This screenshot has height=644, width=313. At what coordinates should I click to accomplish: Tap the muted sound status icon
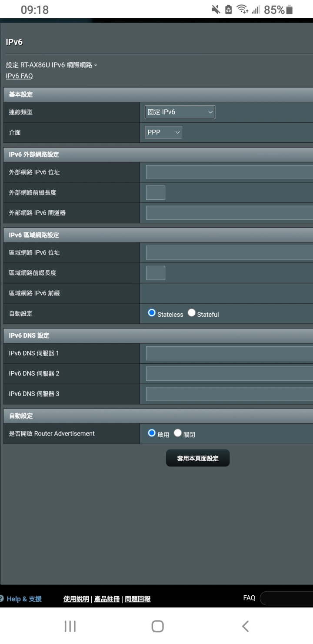click(216, 10)
